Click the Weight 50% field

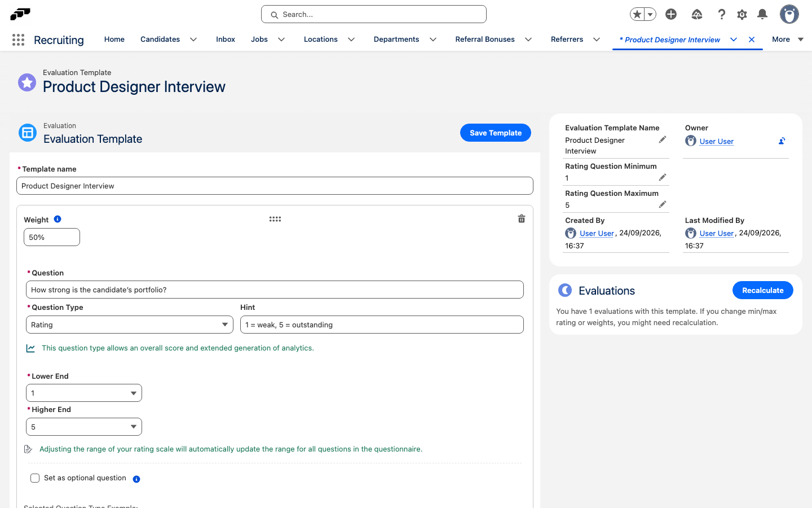(x=52, y=237)
